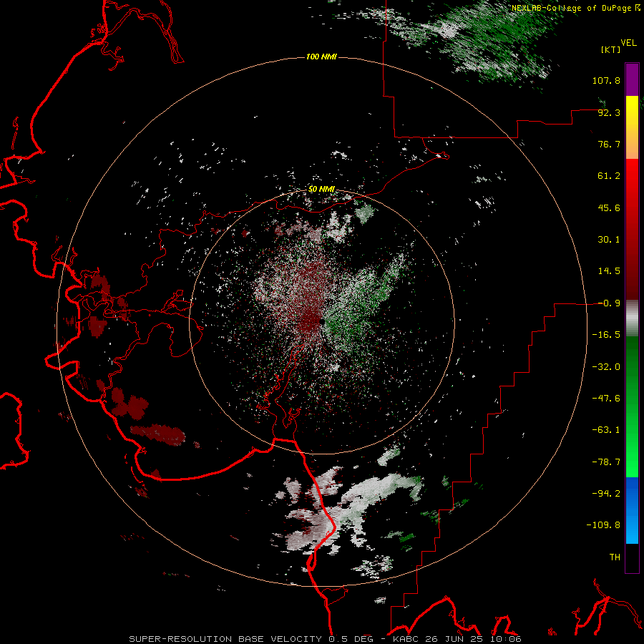Click the TH label on the legend
644x644 pixels.
(x=615, y=557)
